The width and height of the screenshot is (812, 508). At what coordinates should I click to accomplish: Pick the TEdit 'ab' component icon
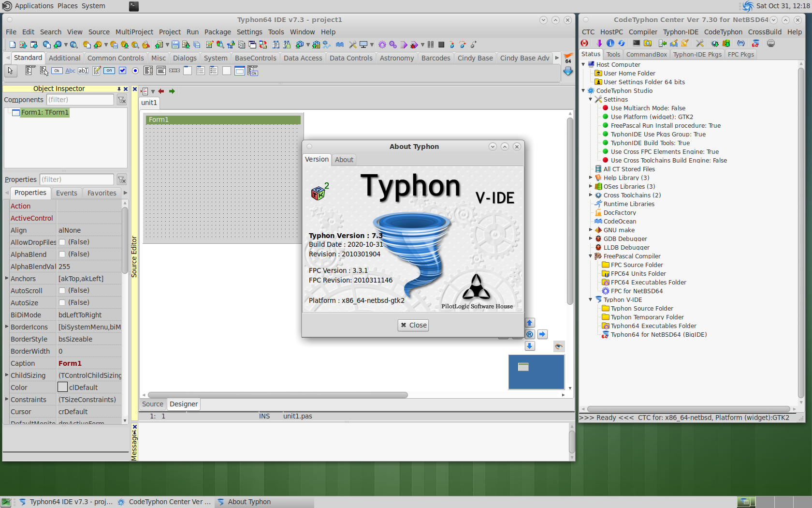click(x=83, y=71)
